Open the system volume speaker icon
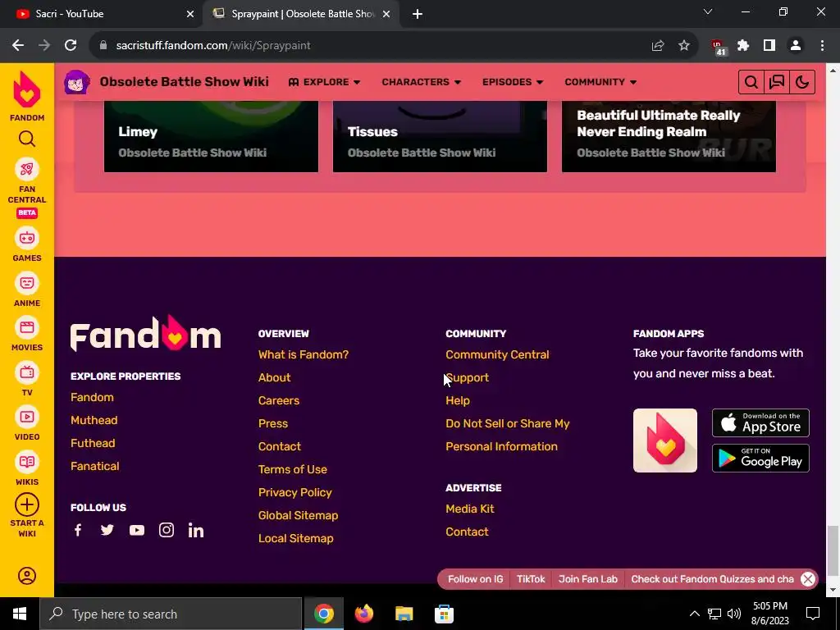 (x=734, y=614)
